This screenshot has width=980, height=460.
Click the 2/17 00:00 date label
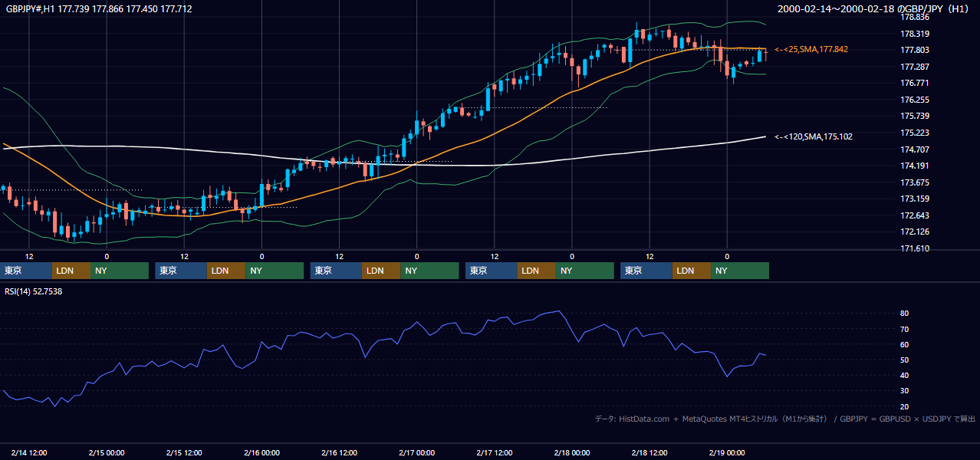coord(416,453)
